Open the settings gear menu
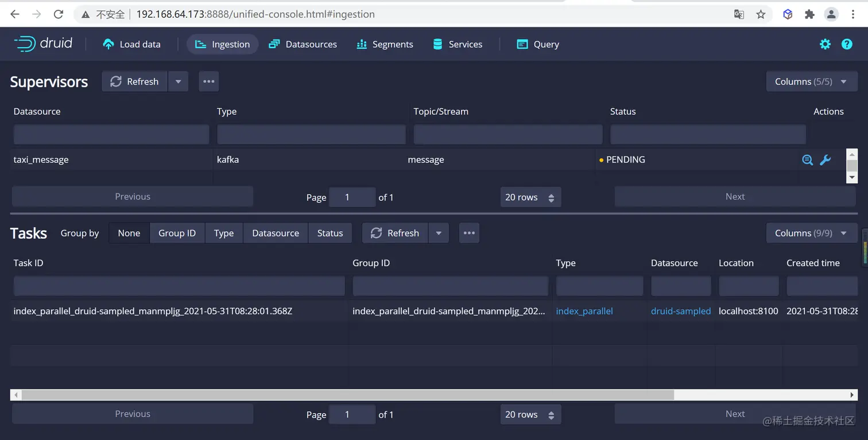Viewport: 868px width, 440px height. pos(825,44)
